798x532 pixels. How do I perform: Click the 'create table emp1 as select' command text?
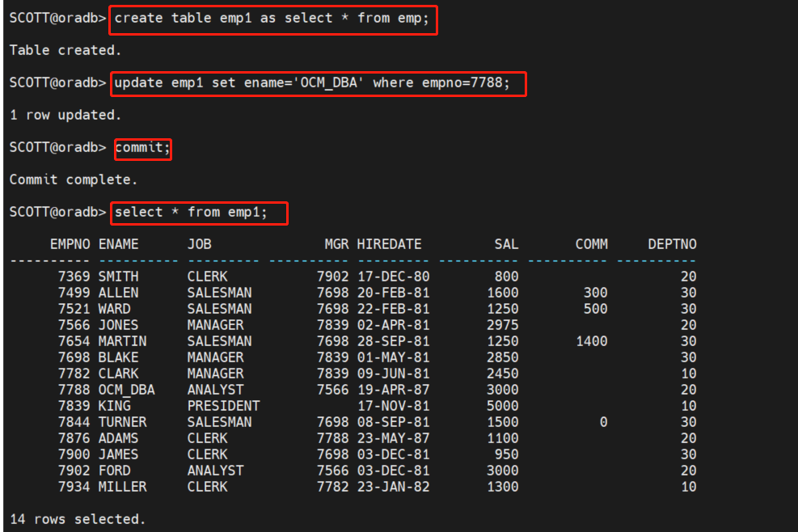pos(272,19)
